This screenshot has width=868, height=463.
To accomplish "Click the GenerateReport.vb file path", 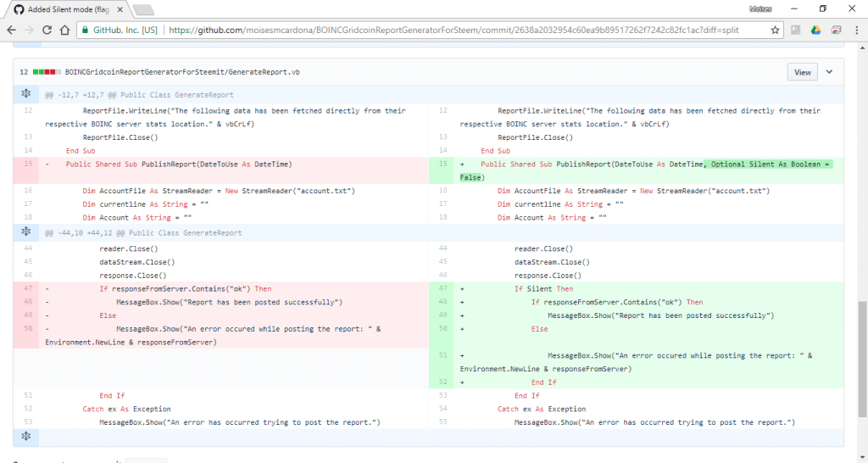I will (182, 72).
